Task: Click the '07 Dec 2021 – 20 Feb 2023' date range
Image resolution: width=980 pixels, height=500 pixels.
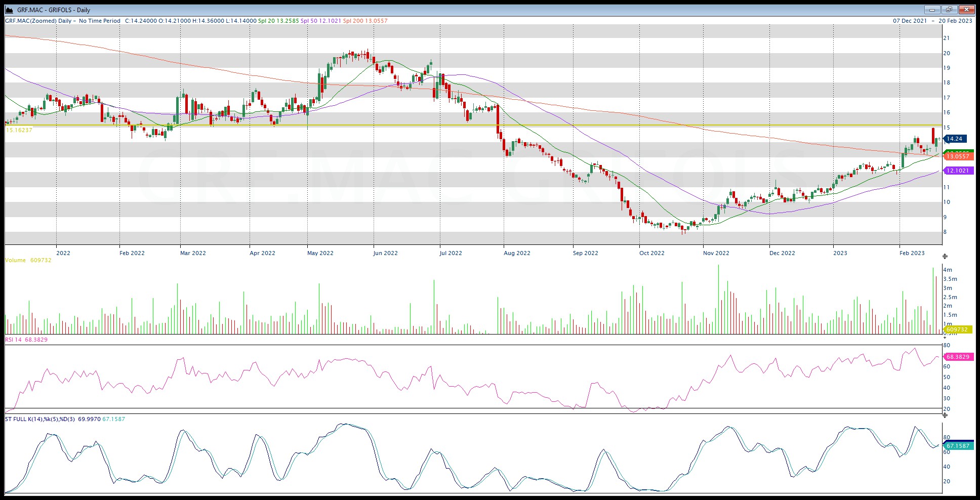Action: click(932, 21)
